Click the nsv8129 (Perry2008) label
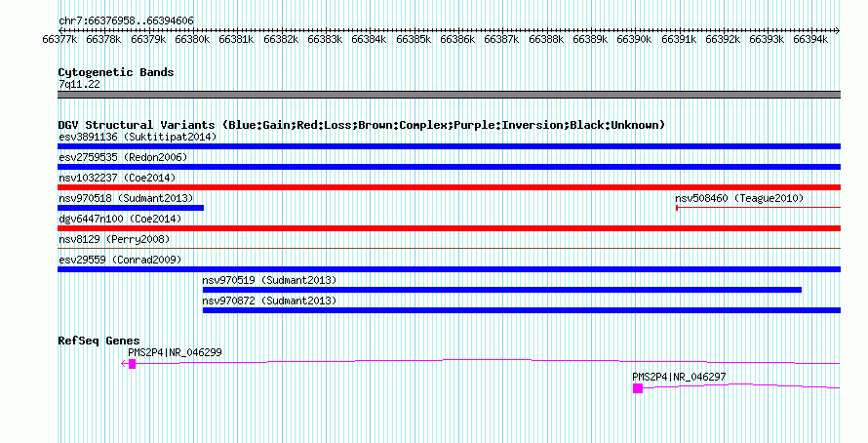Screen dimensions: 868x443 (x=114, y=239)
